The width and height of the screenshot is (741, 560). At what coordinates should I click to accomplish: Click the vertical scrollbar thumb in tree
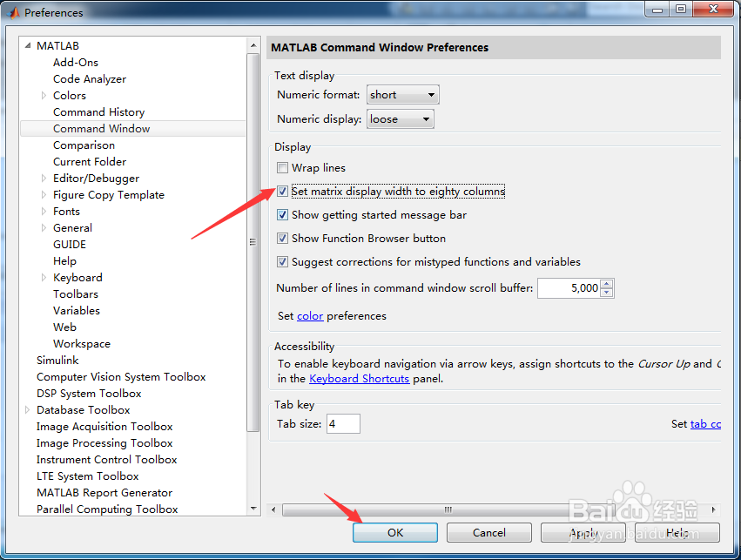[x=253, y=242]
